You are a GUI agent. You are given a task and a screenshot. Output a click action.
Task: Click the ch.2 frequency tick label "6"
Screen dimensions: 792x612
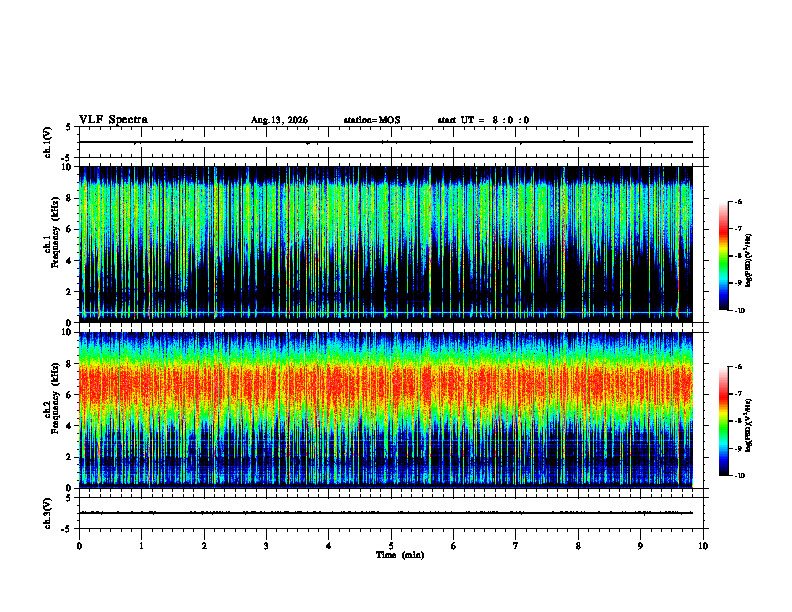pyautogui.click(x=70, y=395)
